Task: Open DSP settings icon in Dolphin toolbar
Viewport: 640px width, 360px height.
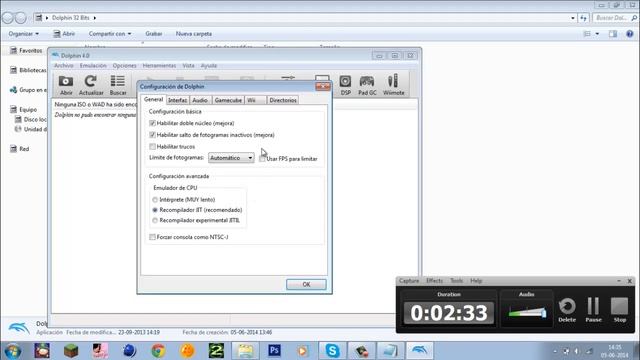Action: coord(345,85)
